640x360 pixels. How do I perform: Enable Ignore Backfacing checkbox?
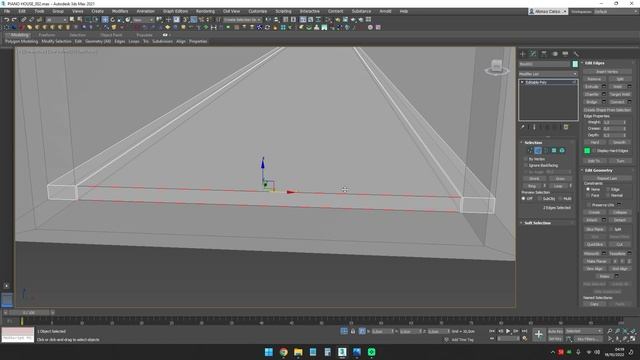click(526, 166)
